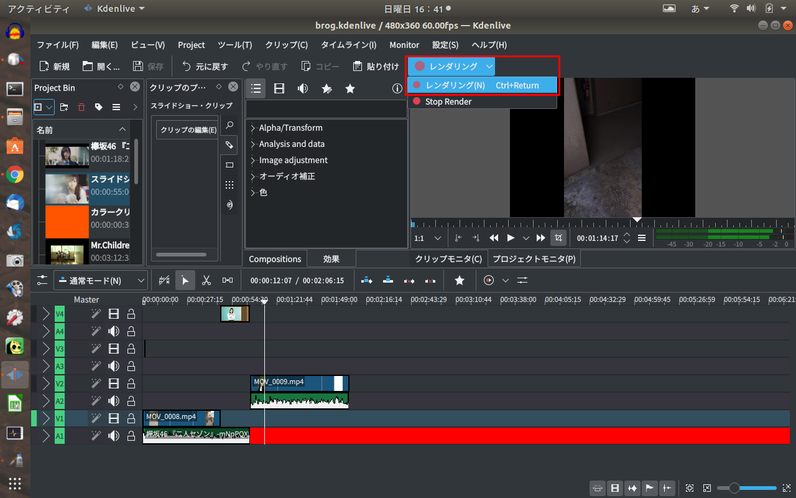Click the fast forward button in project monitor
796x498 pixels.
(x=541, y=238)
